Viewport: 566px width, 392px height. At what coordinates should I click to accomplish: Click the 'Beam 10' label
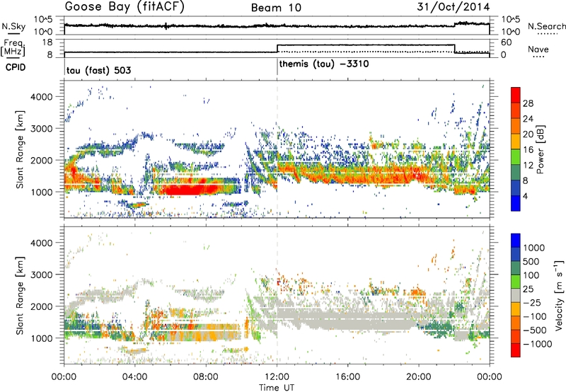coord(276,8)
